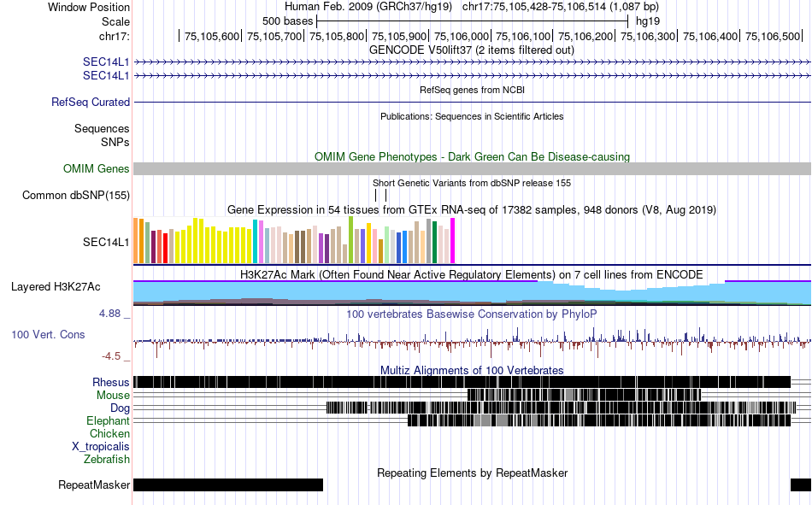The height and width of the screenshot is (505, 812).
Task: Click the Publications Sequences in Scientific Articles title
Action: pyautogui.click(x=472, y=116)
